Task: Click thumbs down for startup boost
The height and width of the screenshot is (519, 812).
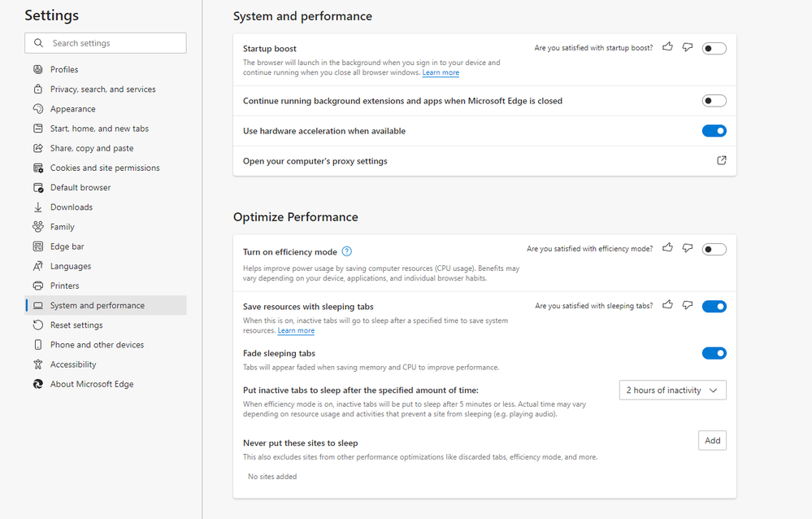Action: pyautogui.click(x=688, y=47)
